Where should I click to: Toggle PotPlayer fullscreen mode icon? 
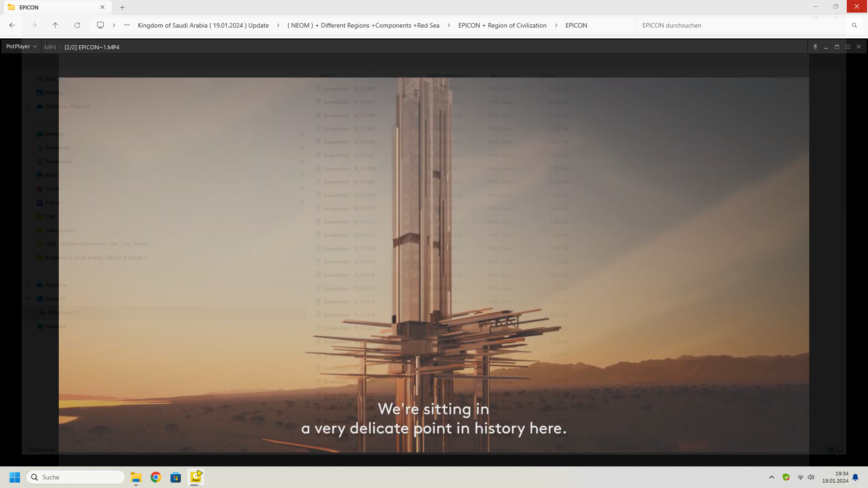pyautogui.click(x=848, y=47)
